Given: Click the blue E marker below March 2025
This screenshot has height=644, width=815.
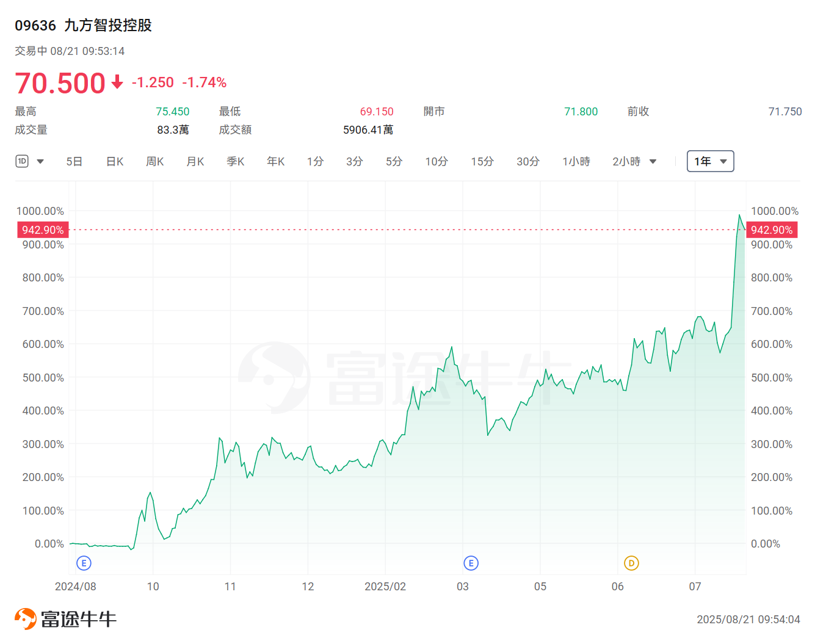Looking at the screenshot, I should [x=471, y=563].
